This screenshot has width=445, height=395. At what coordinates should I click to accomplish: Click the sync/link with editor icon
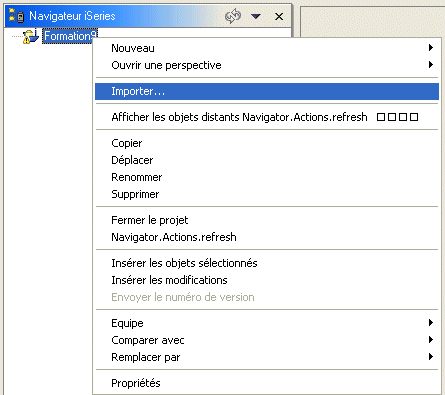point(233,16)
